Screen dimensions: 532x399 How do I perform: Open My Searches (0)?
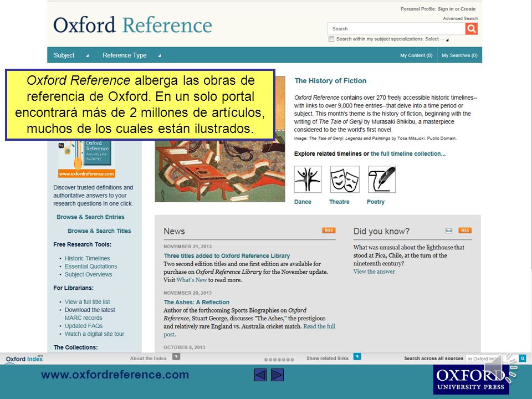459,55
